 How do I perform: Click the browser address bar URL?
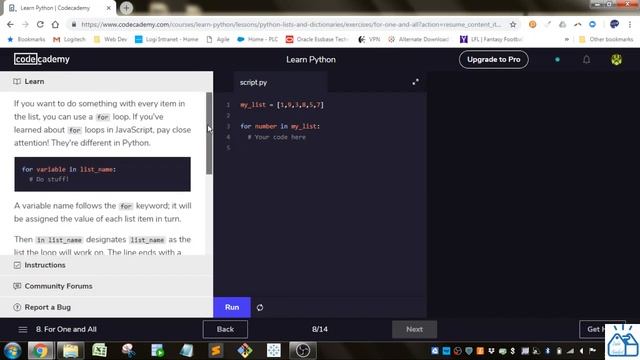(291, 24)
